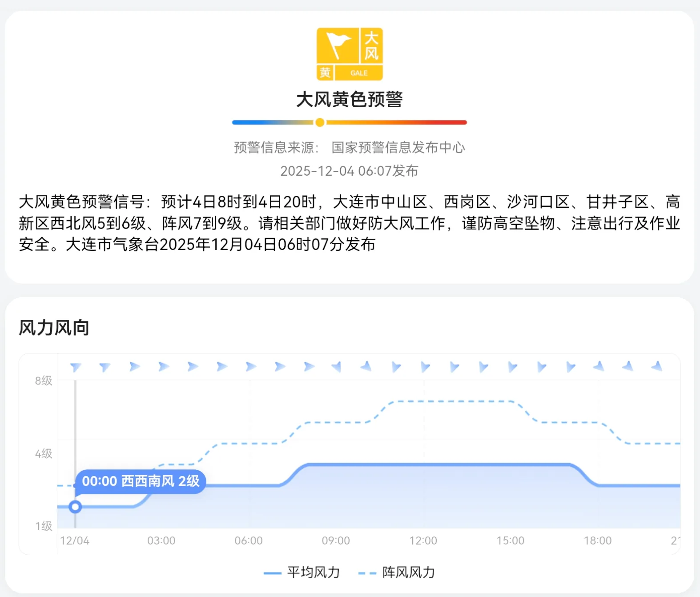Click wind direction arrow above 06:00
700x597 pixels.
click(251, 367)
